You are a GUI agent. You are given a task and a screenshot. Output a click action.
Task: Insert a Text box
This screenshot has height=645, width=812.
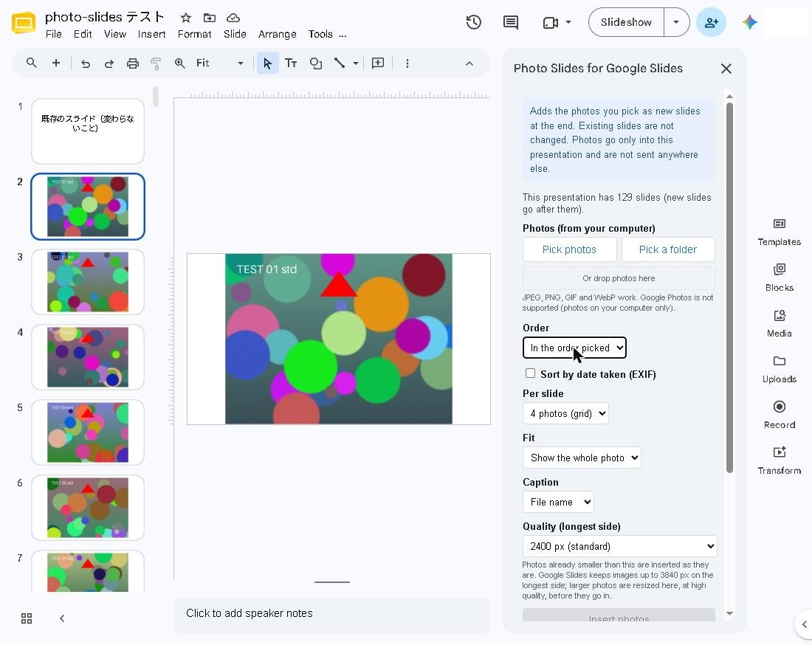pyautogui.click(x=291, y=63)
